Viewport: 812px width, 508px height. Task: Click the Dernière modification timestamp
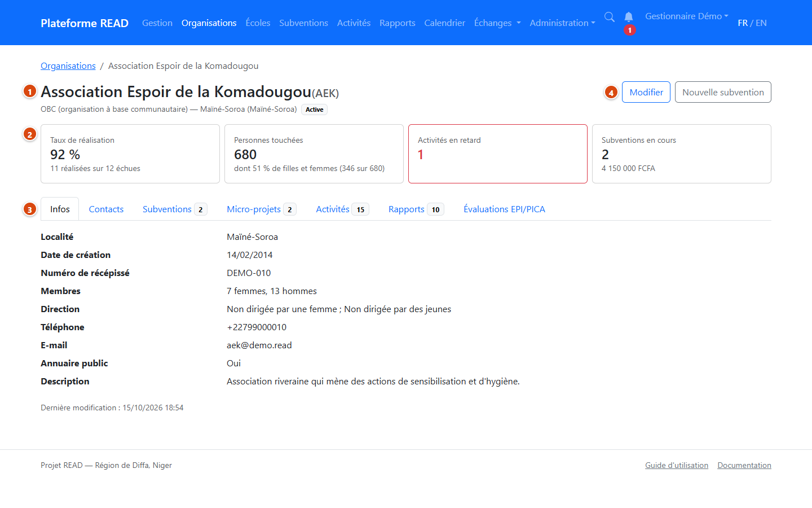click(x=112, y=408)
